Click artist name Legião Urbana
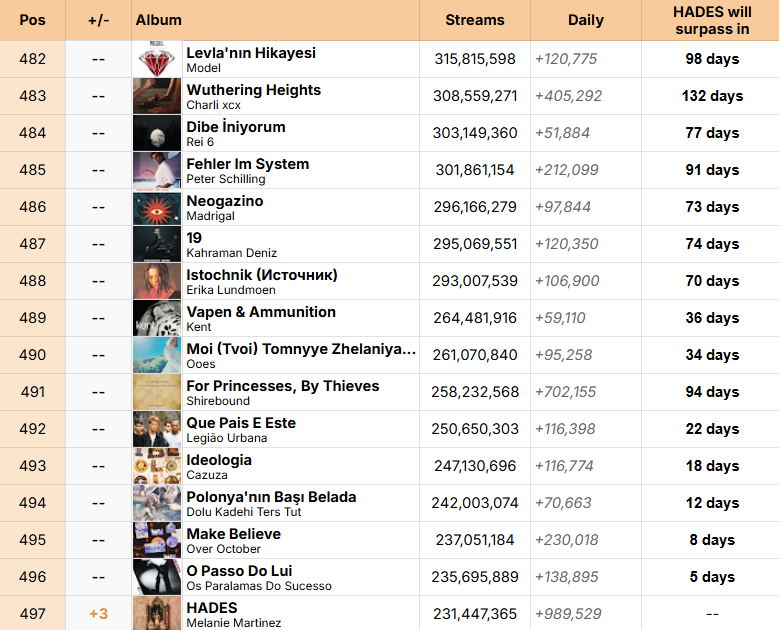Screen dimensions: 779x630 point(227,438)
